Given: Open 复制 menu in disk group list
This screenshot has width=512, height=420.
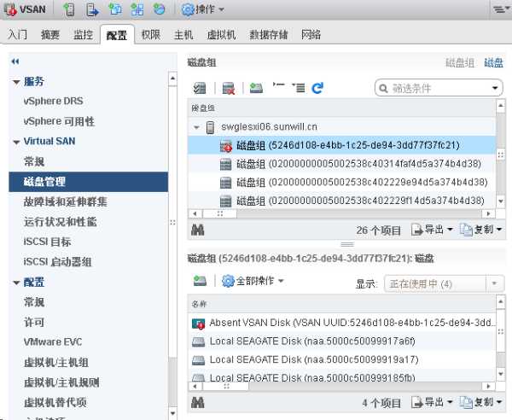Looking at the screenshot, I should 481,230.
